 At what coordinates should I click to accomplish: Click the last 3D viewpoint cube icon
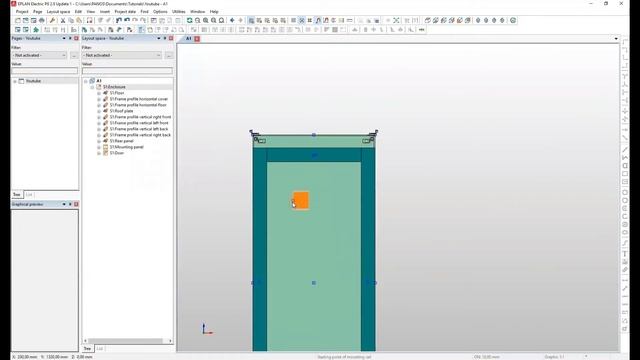coord(468,20)
